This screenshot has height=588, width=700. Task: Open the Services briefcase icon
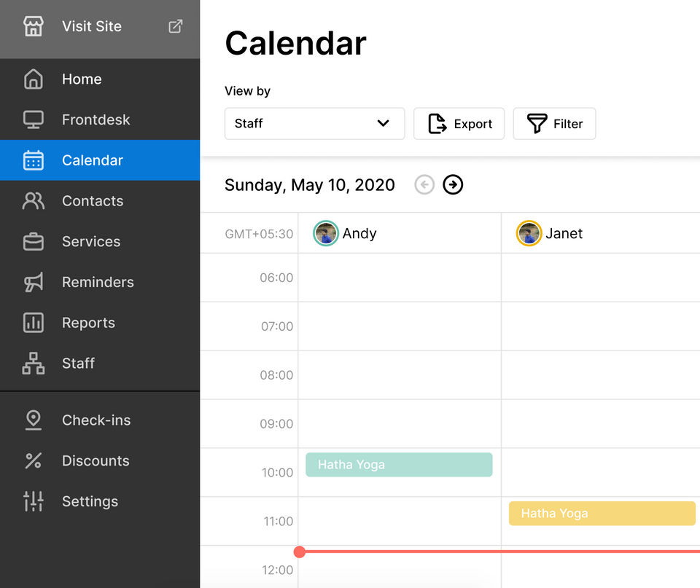point(34,242)
